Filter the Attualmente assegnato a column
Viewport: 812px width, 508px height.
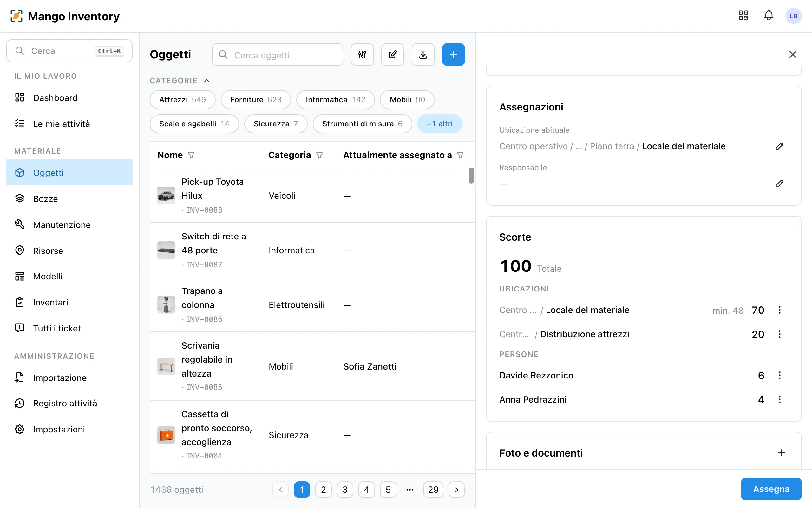point(460,155)
